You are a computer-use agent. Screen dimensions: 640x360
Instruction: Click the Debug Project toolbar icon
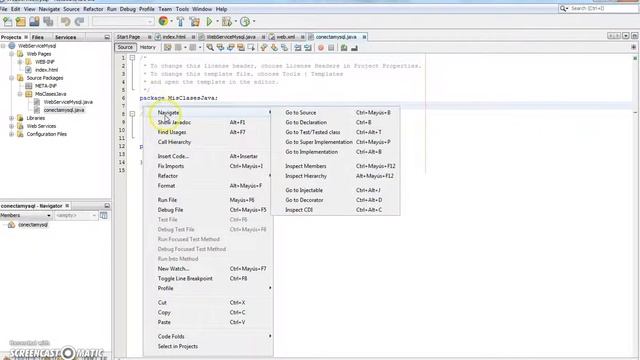(x=227, y=22)
